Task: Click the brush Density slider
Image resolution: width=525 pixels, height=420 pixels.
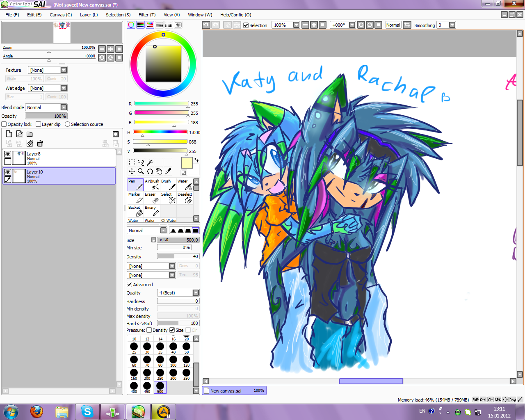Action: 178,256
